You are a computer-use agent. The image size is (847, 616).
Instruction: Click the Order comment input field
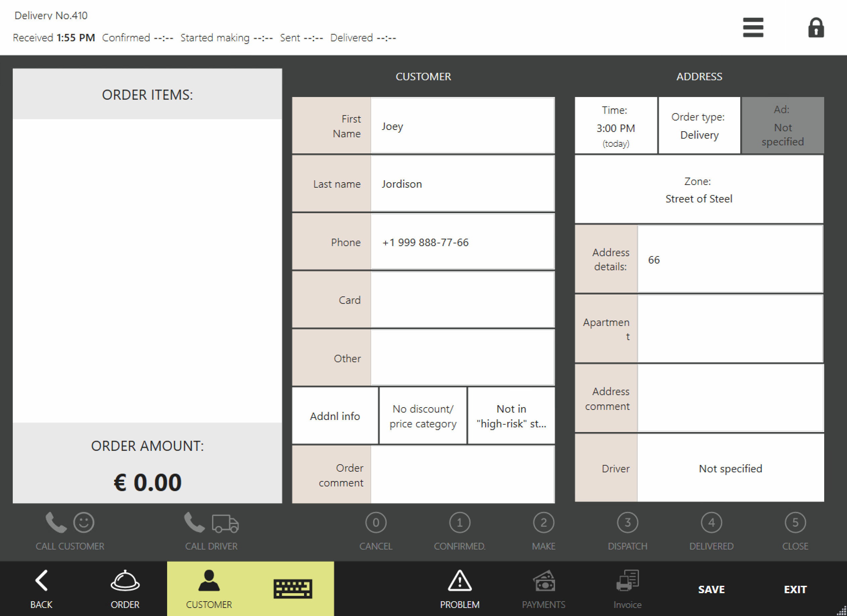[462, 474]
